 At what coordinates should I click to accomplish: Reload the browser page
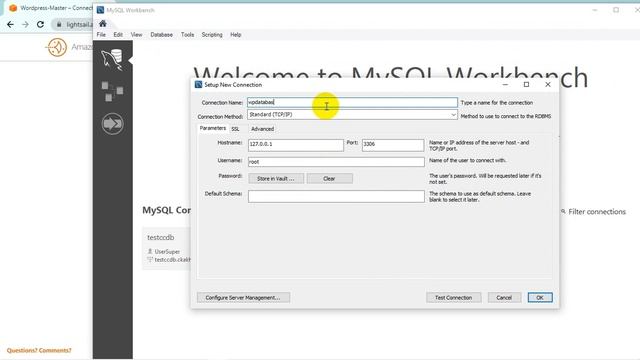click(x=40, y=24)
